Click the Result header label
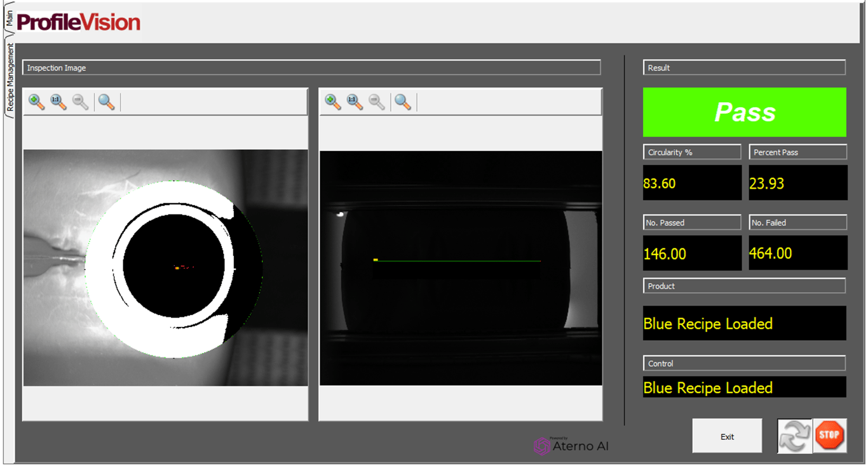868x466 pixels. pos(744,67)
